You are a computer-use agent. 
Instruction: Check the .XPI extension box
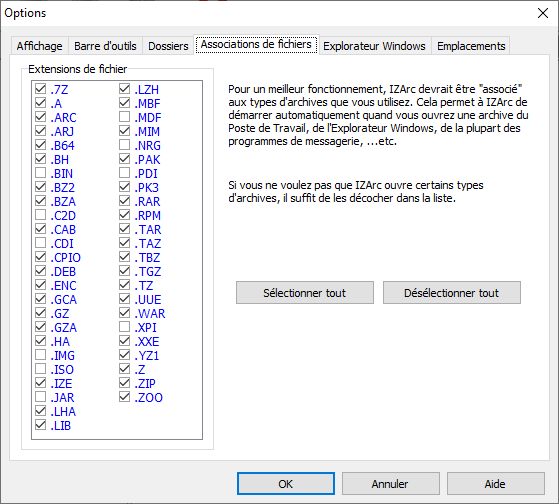tap(124, 327)
